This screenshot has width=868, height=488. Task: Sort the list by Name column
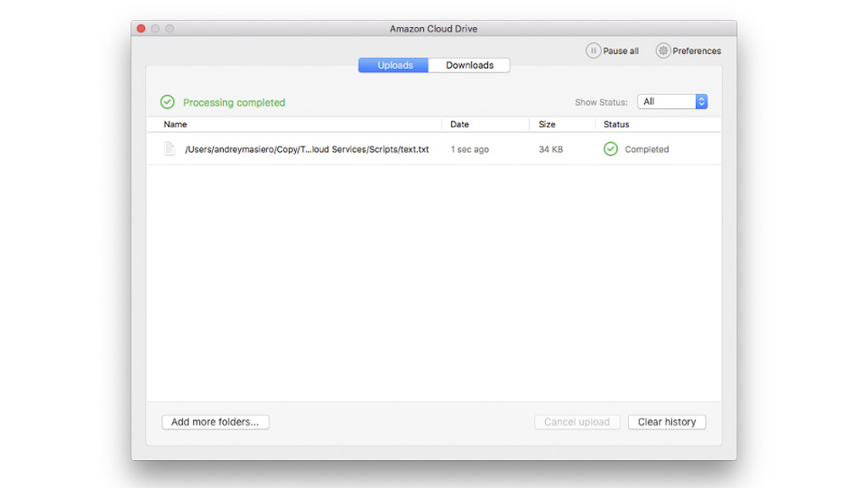click(175, 125)
